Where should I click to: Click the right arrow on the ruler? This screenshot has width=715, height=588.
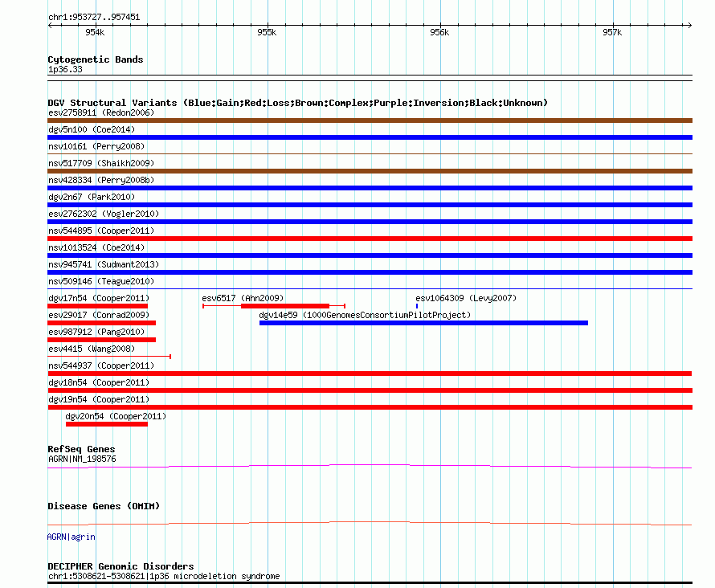click(689, 26)
